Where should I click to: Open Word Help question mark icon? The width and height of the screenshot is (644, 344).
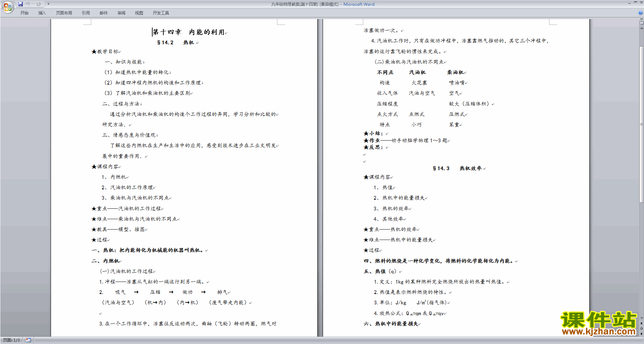641,13
